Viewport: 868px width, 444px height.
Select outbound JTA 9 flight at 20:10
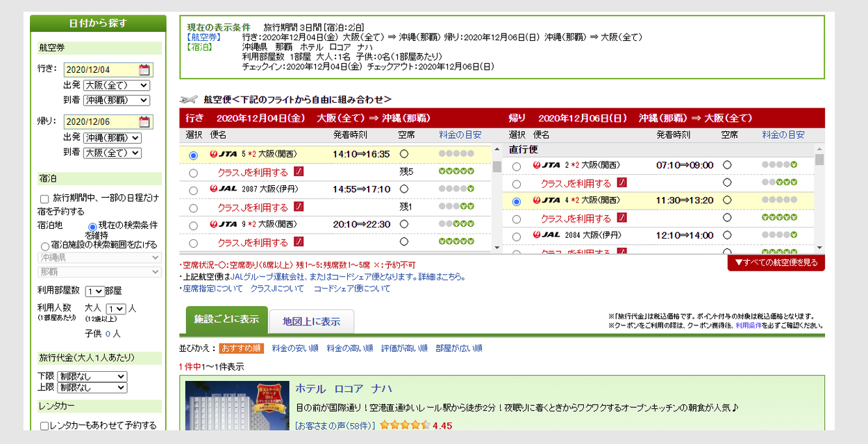pos(193,225)
